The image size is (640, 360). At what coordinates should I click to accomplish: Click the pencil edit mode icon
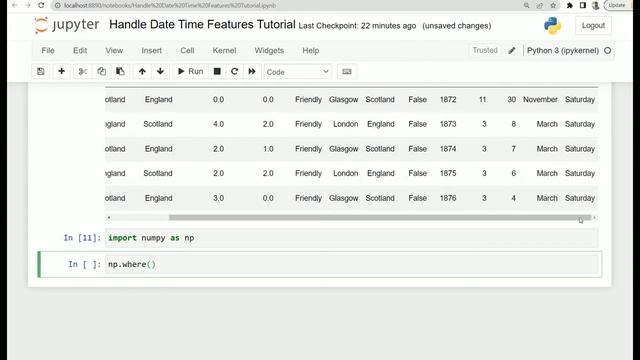coord(512,51)
